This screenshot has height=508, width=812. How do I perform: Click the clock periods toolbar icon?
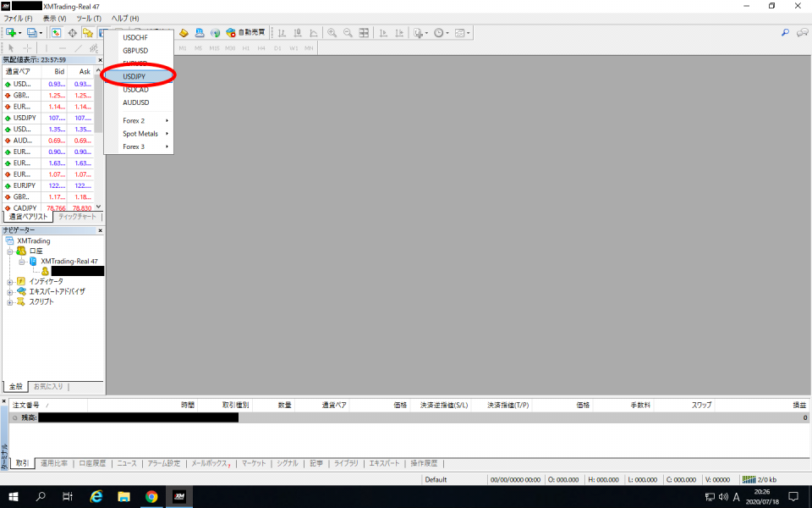(439, 33)
